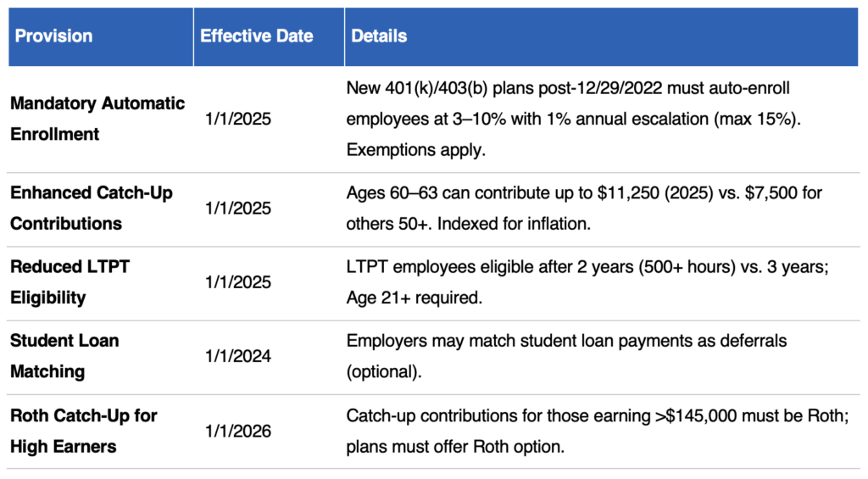Screen dimensions: 868x479
Task: Select the Mandatory Automatic Enrollment provision
Action: [x=97, y=119]
